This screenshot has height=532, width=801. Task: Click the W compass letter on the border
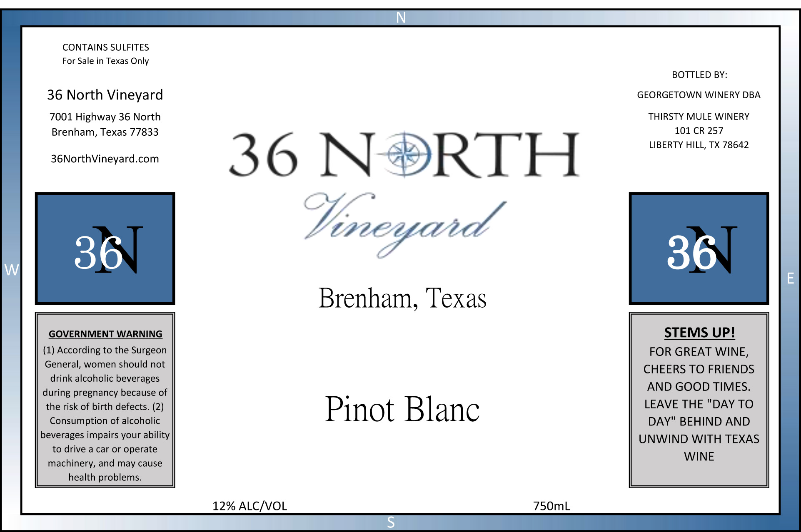(x=12, y=270)
